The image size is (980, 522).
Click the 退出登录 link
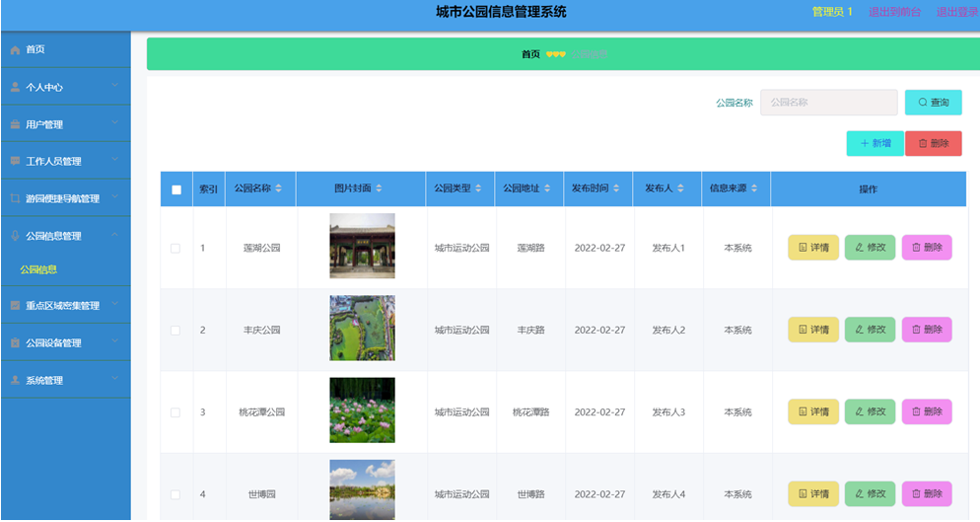(x=957, y=12)
